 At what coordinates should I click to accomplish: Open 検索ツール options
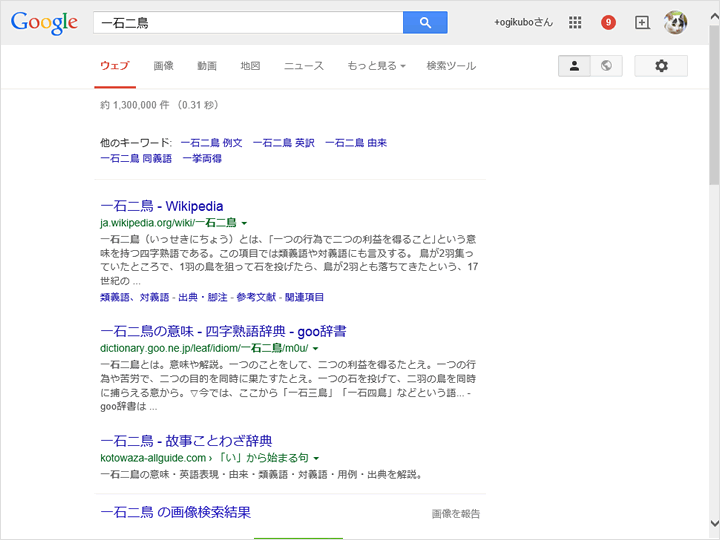pyautogui.click(x=451, y=66)
